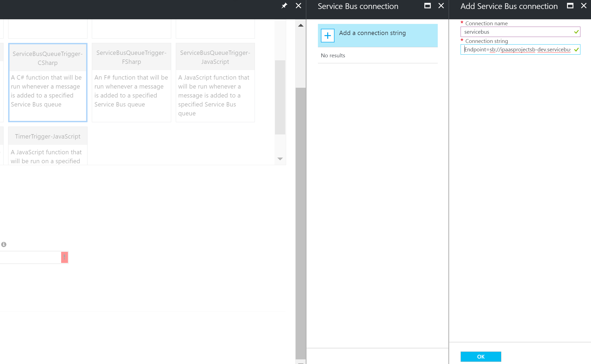
Task: Maximize the Add Service Bus connection blade
Action: point(570,6)
